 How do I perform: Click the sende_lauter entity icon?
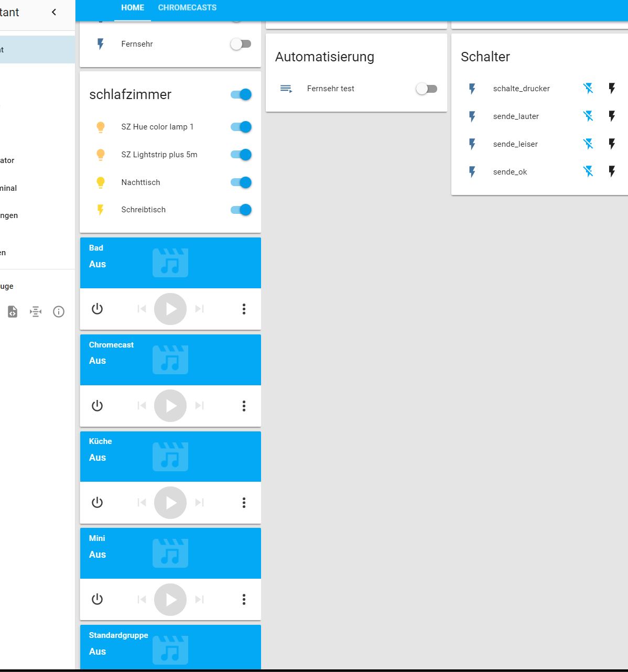pos(472,116)
